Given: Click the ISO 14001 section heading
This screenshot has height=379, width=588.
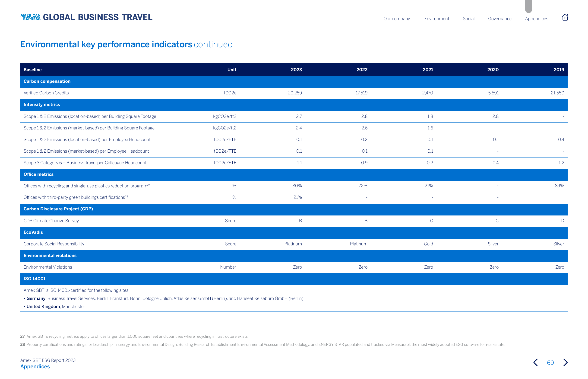Looking at the screenshot, I should [x=35, y=279].
